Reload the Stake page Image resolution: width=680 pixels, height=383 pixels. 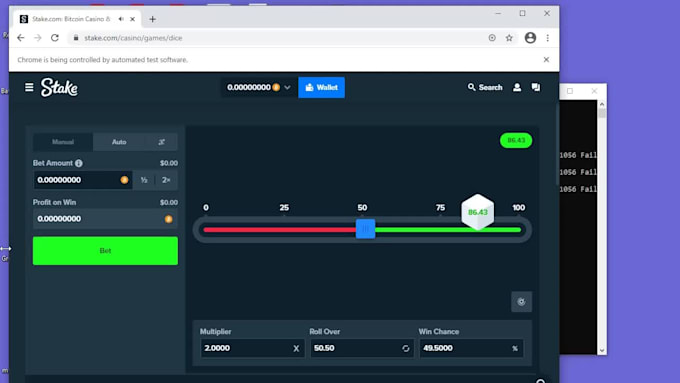point(55,38)
